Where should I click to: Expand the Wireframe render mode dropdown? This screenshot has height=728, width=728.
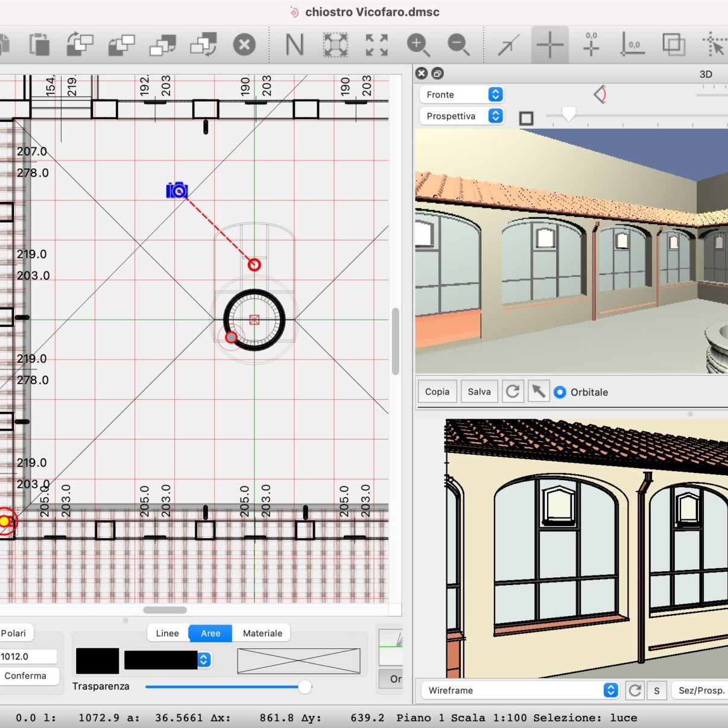coord(522,691)
